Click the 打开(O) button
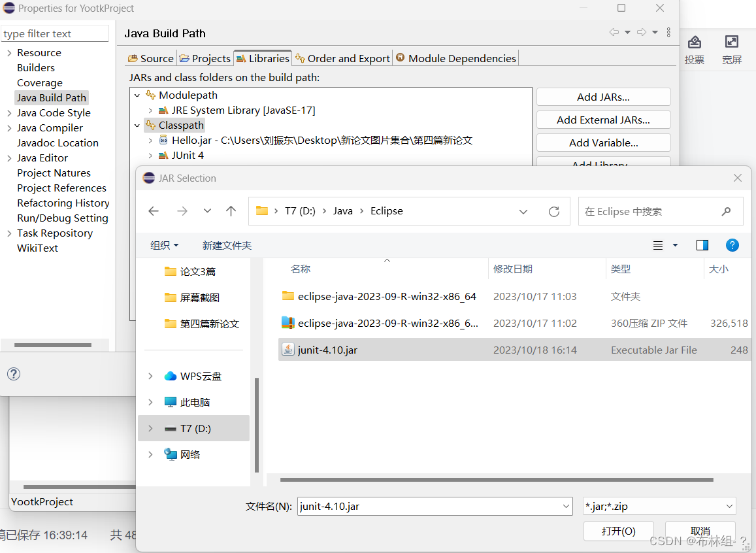The image size is (756, 553). [617, 531]
